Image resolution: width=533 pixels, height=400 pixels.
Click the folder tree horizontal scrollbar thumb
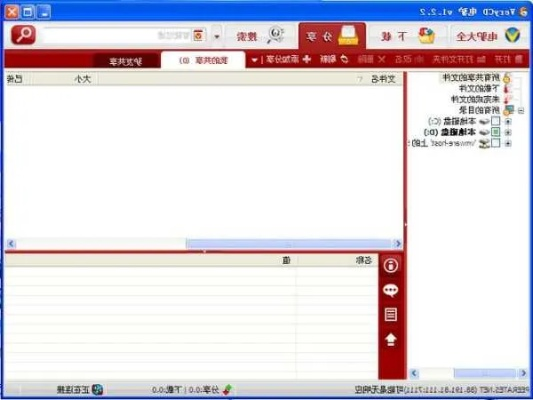485,373
